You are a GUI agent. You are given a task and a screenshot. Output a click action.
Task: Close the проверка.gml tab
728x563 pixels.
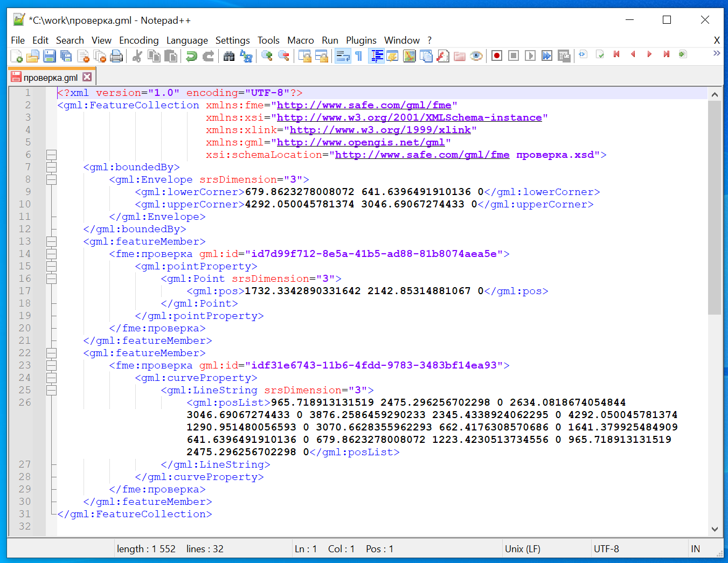tap(87, 77)
